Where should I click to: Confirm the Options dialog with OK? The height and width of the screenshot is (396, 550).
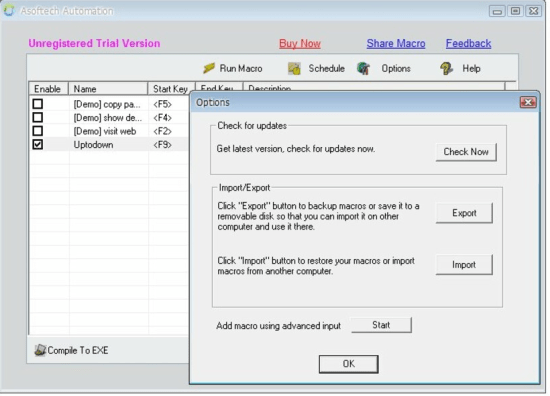[348, 364]
